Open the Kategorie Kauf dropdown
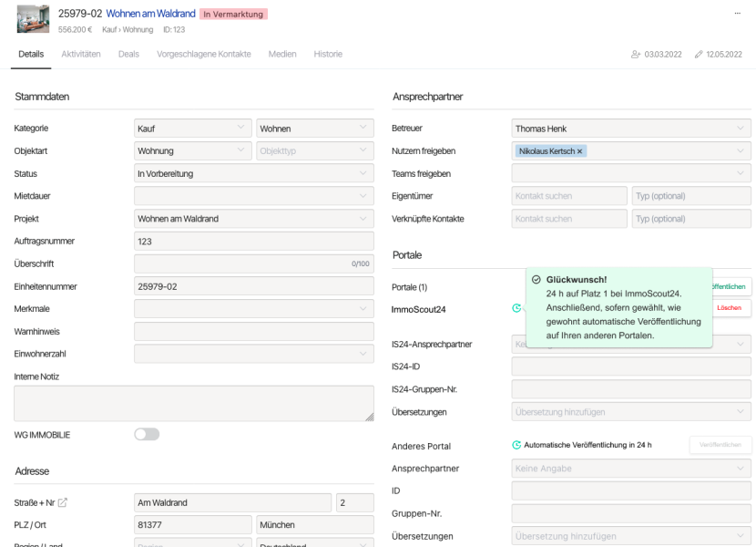 click(x=193, y=129)
